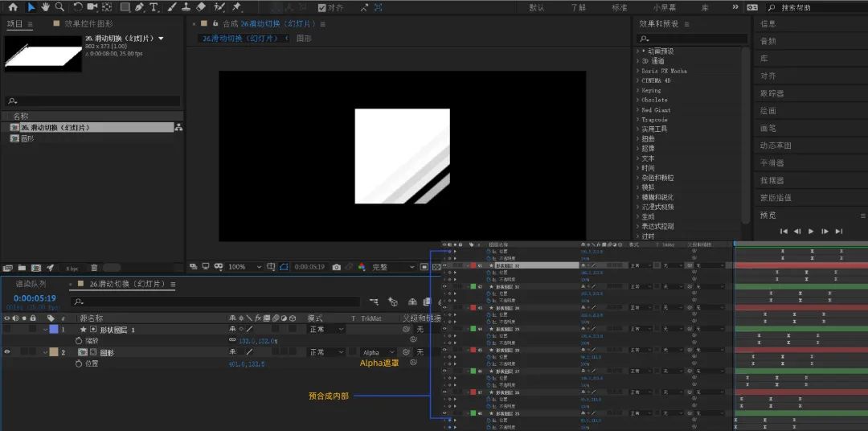Toggle mask and shape path visibility in viewer

[284, 267]
